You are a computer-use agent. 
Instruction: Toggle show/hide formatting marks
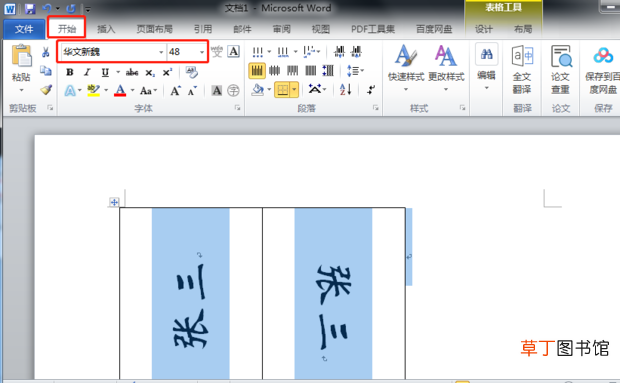(x=370, y=90)
